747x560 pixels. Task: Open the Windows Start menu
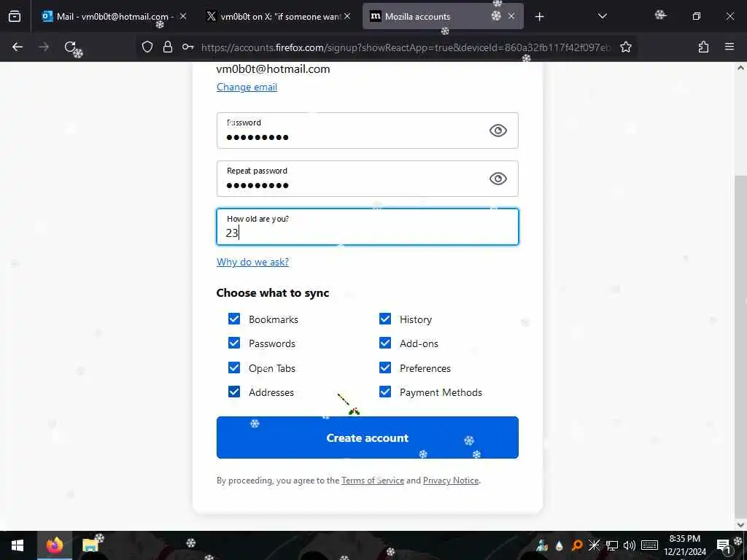pyautogui.click(x=18, y=545)
